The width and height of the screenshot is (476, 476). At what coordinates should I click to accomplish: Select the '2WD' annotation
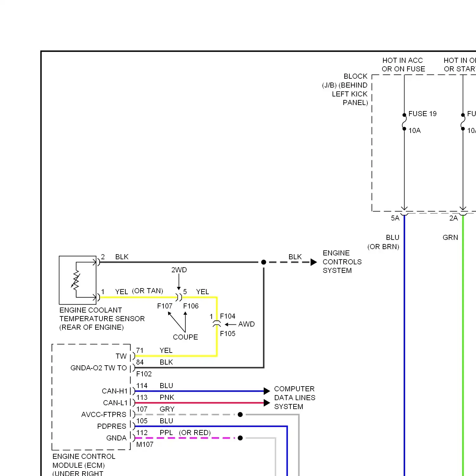pyautogui.click(x=179, y=270)
